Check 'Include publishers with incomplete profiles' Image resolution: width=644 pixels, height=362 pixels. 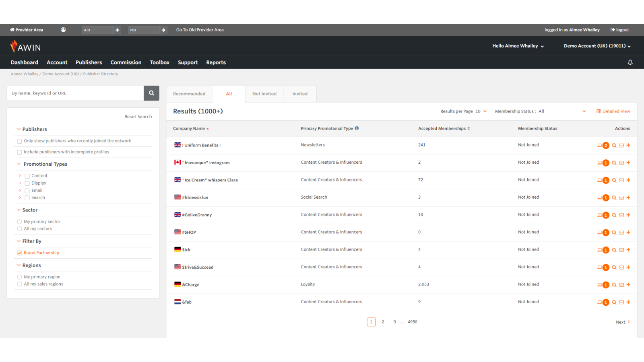pos(19,152)
